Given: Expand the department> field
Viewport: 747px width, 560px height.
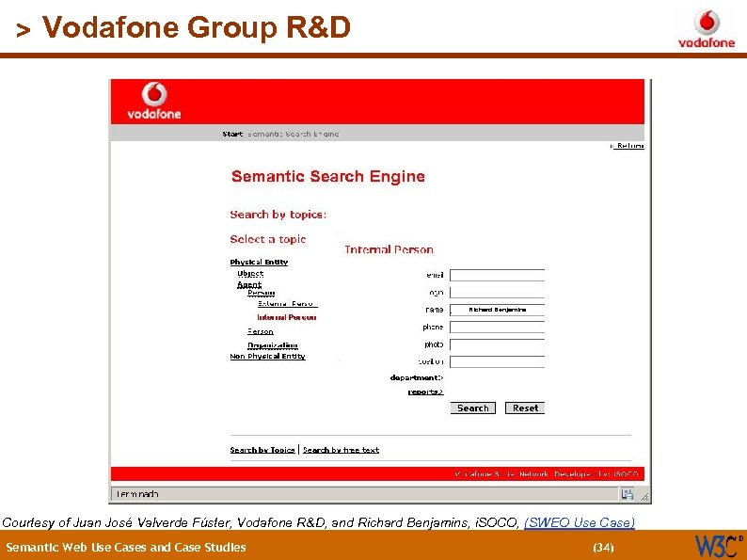Looking at the screenshot, I should [x=417, y=378].
